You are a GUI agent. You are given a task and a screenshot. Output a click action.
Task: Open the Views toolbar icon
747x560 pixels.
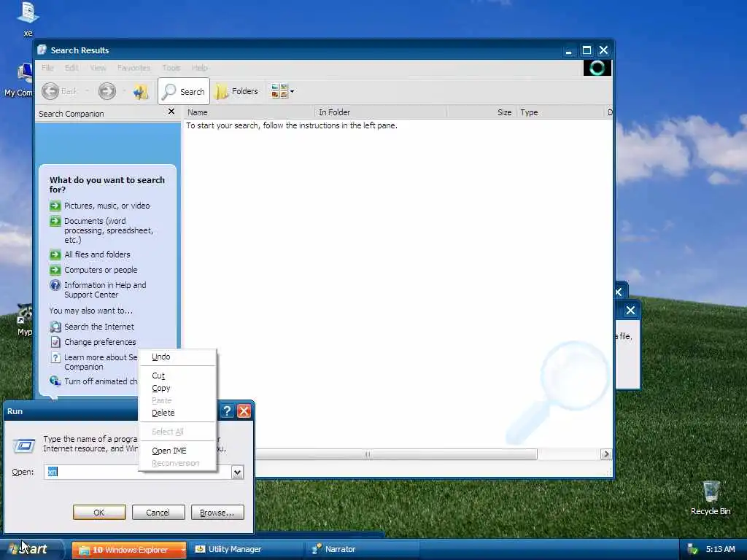tap(279, 91)
